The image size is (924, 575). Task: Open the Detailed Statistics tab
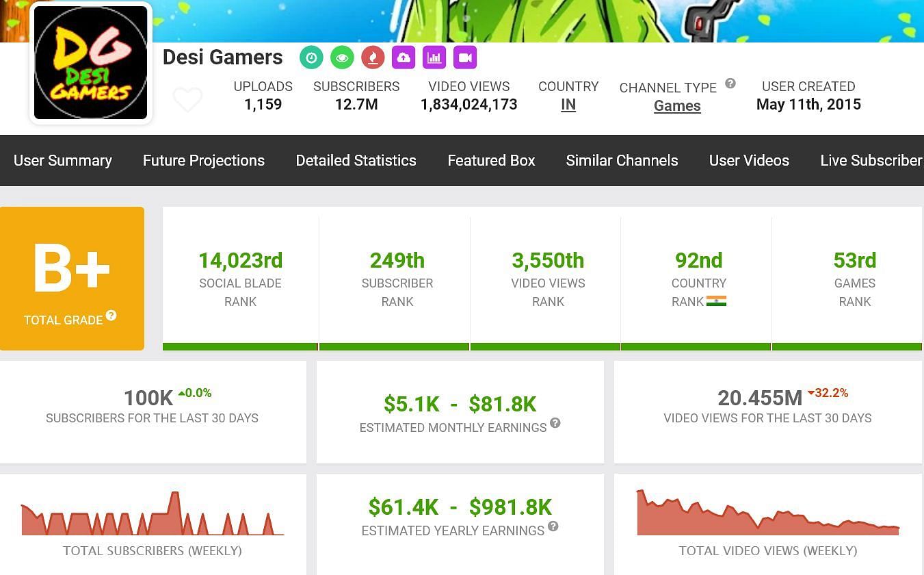(x=356, y=160)
